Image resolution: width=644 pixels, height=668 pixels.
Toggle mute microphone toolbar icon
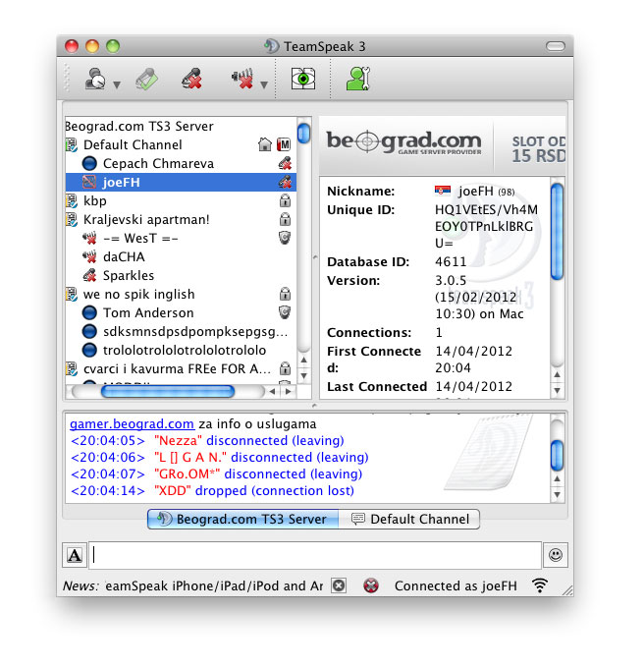[191, 79]
